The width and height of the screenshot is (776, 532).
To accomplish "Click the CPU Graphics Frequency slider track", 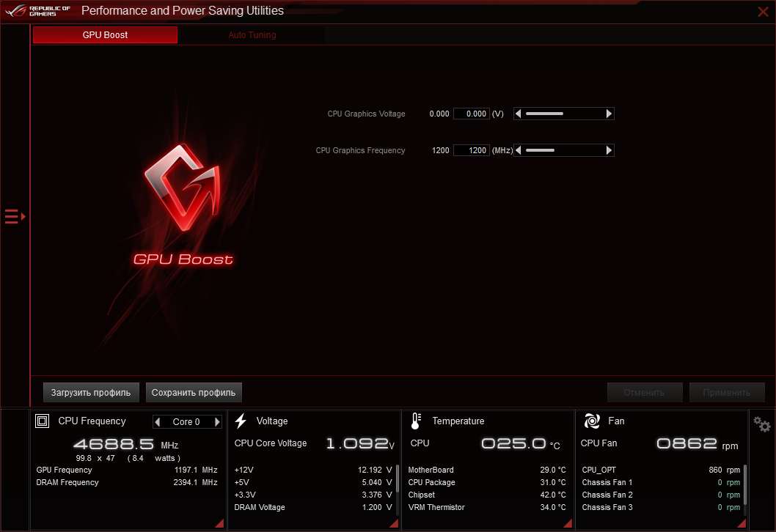I will [x=564, y=150].
